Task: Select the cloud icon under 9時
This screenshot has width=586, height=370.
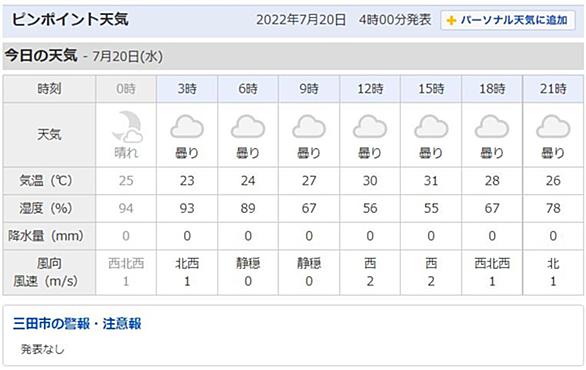Action: coord(309,127)
